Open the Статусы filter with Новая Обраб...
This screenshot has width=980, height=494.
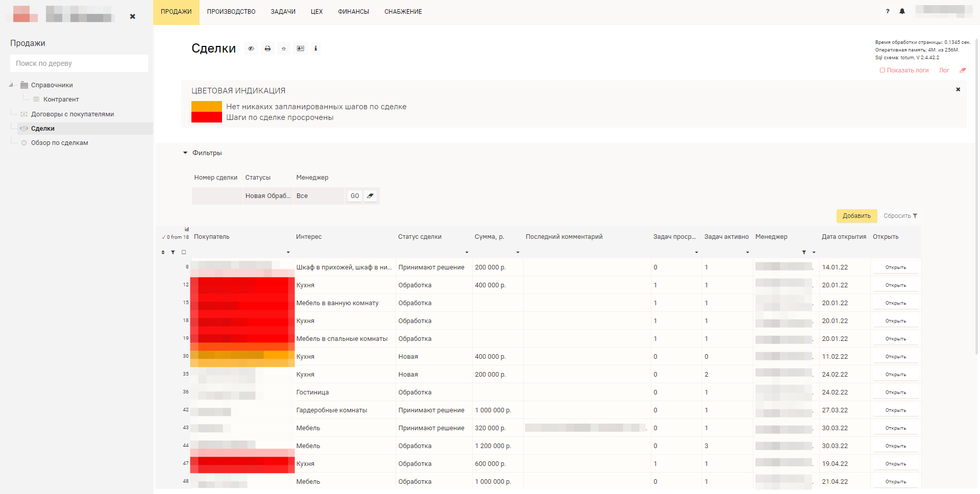[x=268, y=196]
